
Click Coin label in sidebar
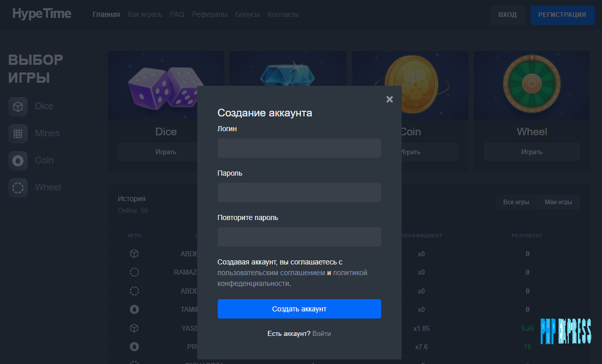point(44,160)
